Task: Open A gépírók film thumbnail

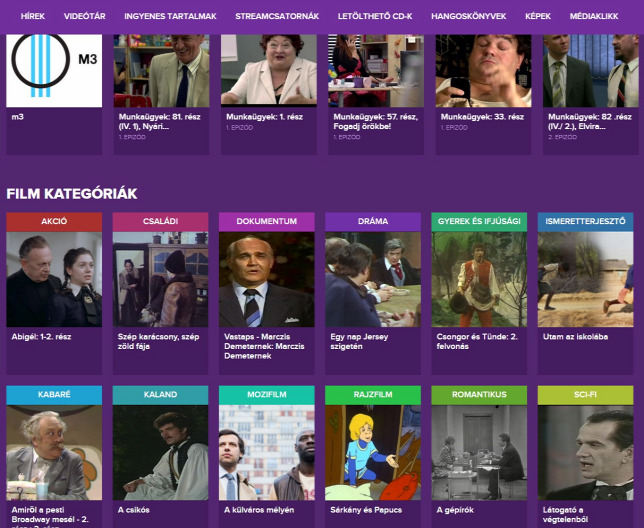Action: pos(479,452)
